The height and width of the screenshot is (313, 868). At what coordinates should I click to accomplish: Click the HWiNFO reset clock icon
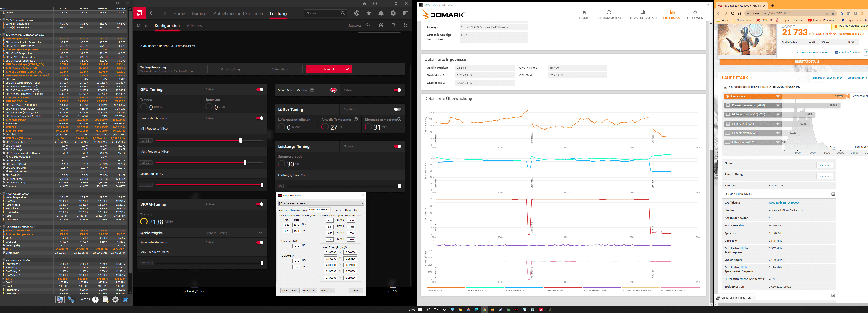click(95, 300)
